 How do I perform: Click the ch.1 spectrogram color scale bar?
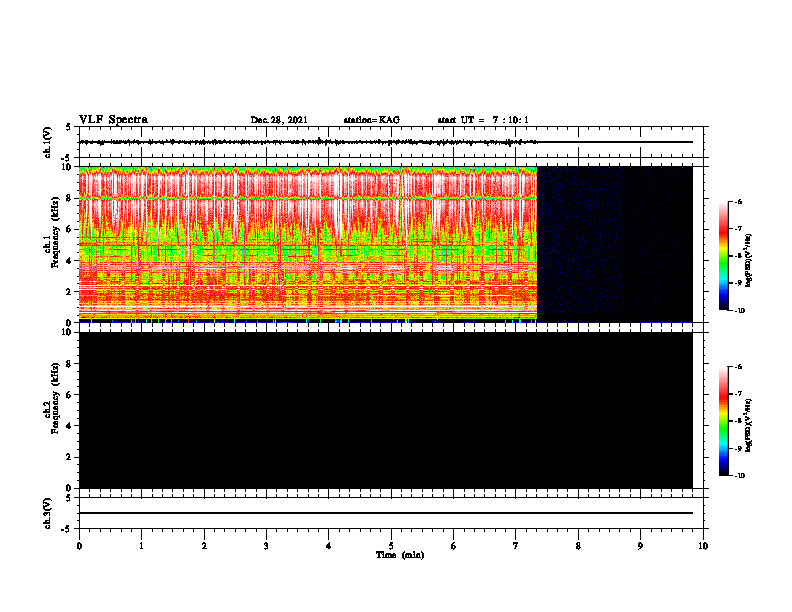point(724,256)
